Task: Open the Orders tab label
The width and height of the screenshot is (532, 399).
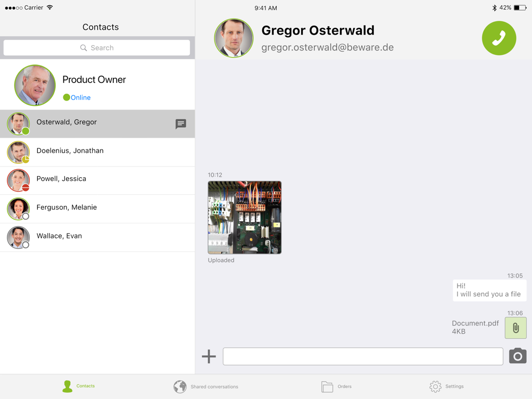Action: pos(344,386)
